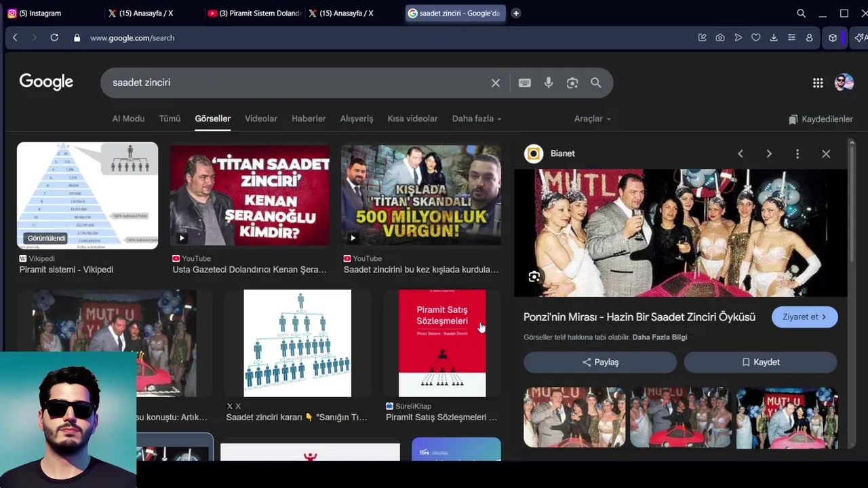Image resolution: width=868 pixels, height=488 pixels.
Task: Open the three-dot menu in preview panel
Action: (797, 154)
